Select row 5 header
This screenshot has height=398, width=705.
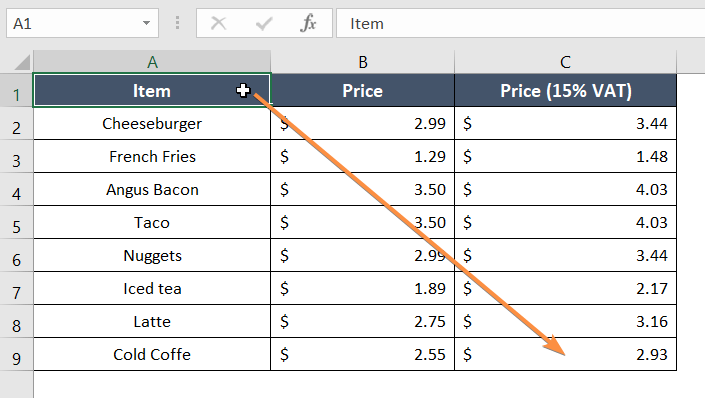17,223
